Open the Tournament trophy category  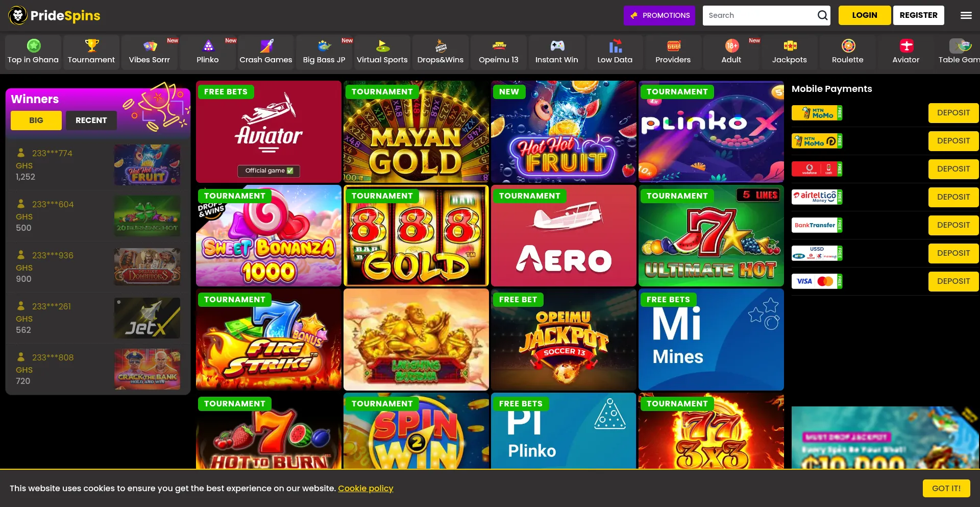click(x=91, y=52)
